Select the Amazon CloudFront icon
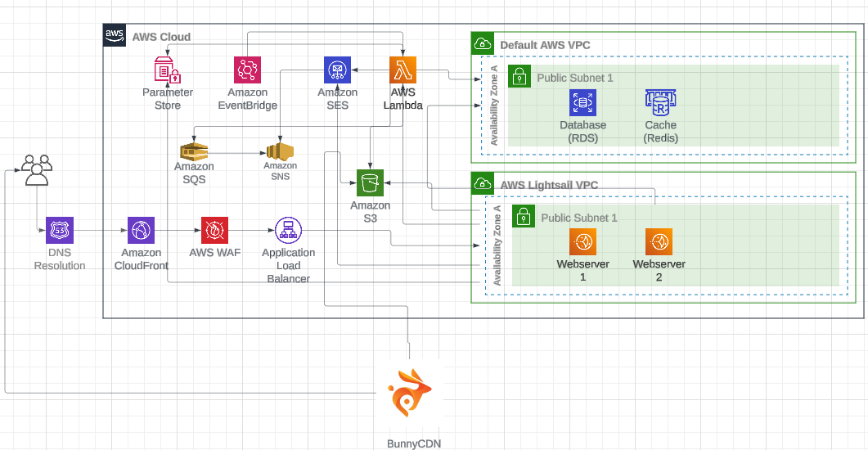This screenshot has width=868, height=450. tap(141, 231)
